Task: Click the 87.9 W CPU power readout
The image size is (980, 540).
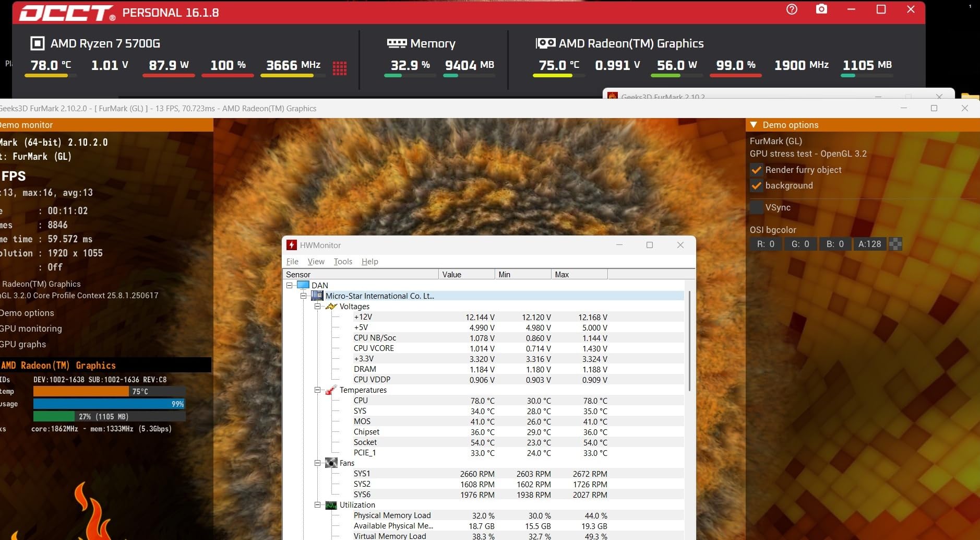Action: pyautogui.click(x=169, y=65)
